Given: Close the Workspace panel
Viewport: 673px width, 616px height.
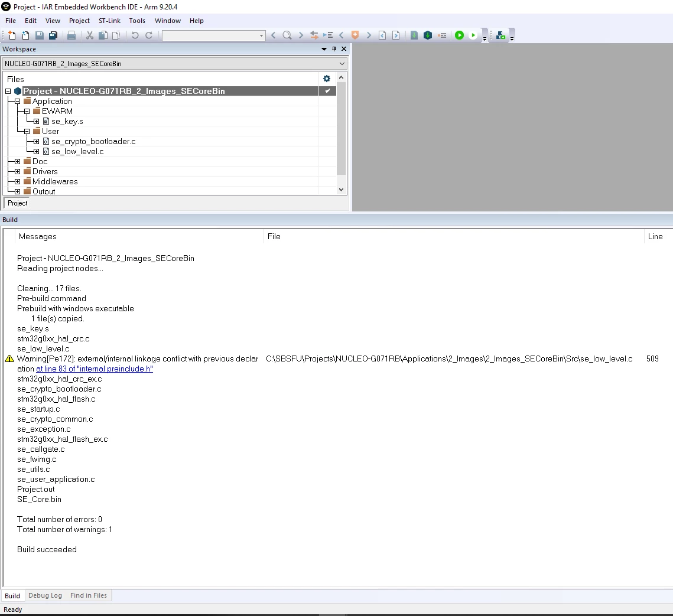Looking at the screenshot, I should point(344,49).
